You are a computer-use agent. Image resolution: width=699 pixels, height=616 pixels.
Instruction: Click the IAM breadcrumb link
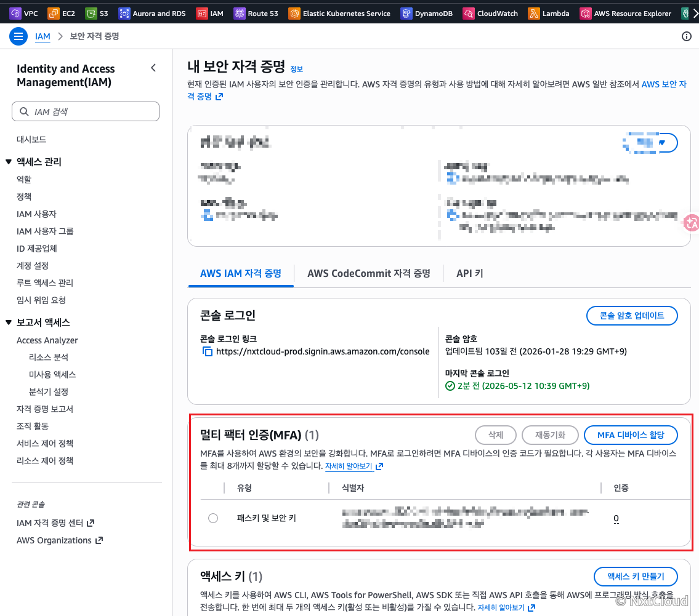click(42, 36)
